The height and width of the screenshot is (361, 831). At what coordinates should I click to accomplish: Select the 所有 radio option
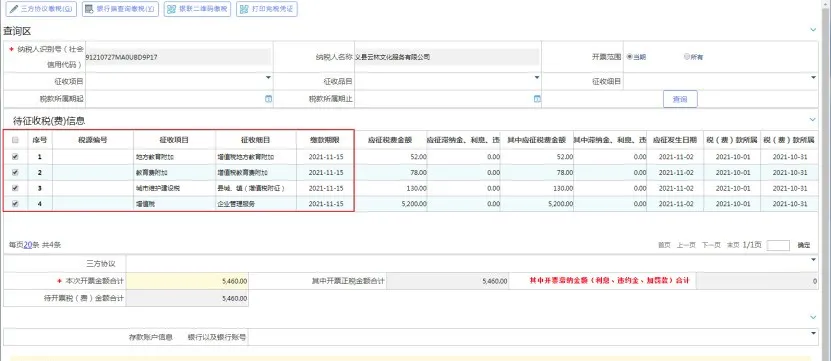pyautogui.click(x=687, y=57)
